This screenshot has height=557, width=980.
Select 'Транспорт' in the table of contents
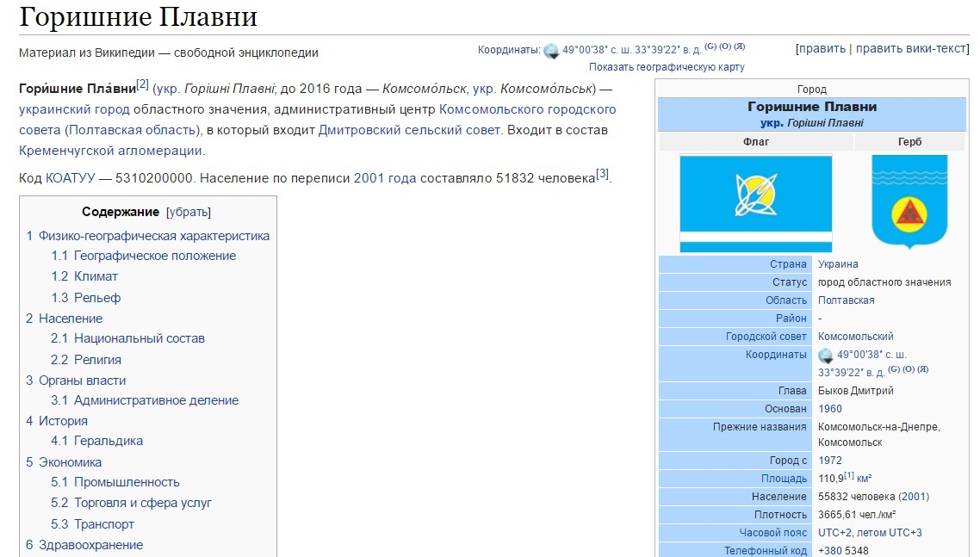click(103, 524)
